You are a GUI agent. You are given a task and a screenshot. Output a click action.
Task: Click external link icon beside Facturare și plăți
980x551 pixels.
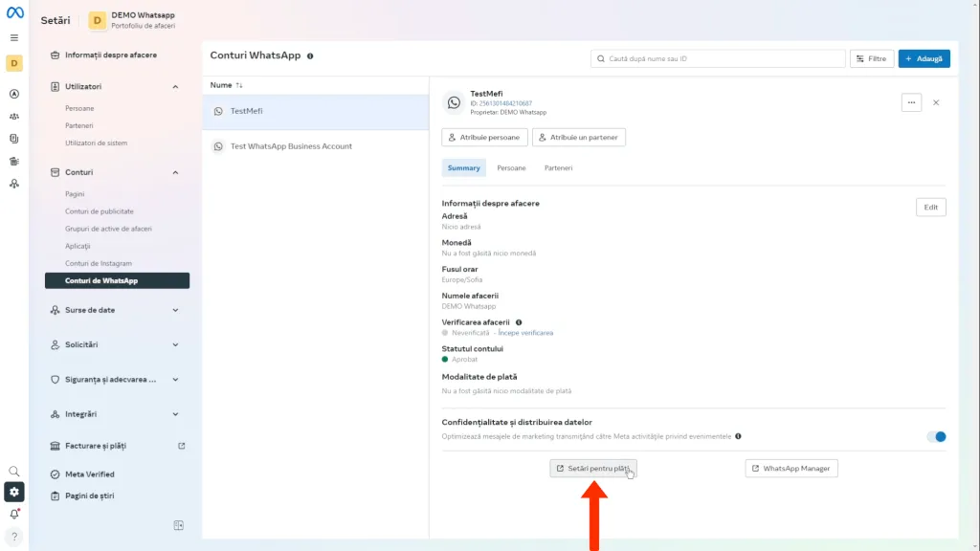pos(181,446)
